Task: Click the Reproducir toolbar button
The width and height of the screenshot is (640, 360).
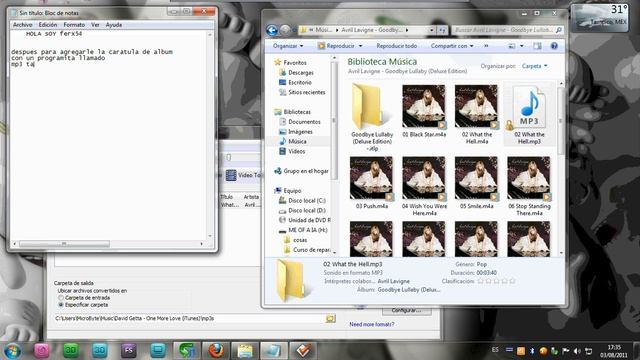Action: click(336, 46)
